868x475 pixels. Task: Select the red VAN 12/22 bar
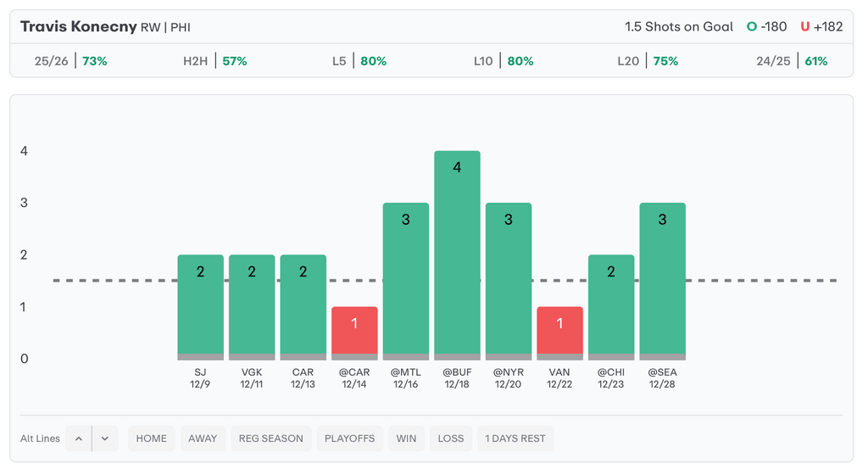tap(559, 331)
